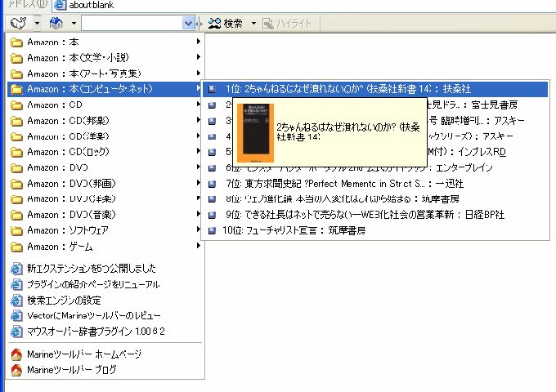Click the ハイライト highlight button
The width and height of the screenshot is (556, 392).
(287, 24)
